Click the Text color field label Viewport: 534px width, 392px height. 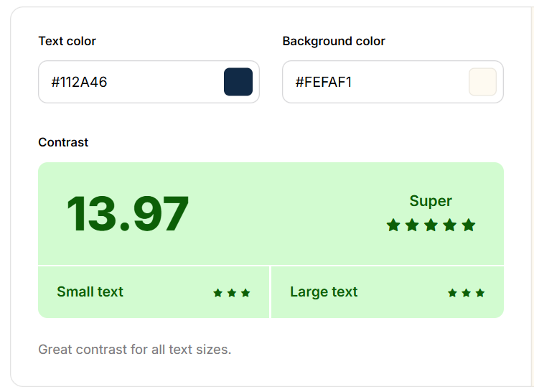click(67, 41)
